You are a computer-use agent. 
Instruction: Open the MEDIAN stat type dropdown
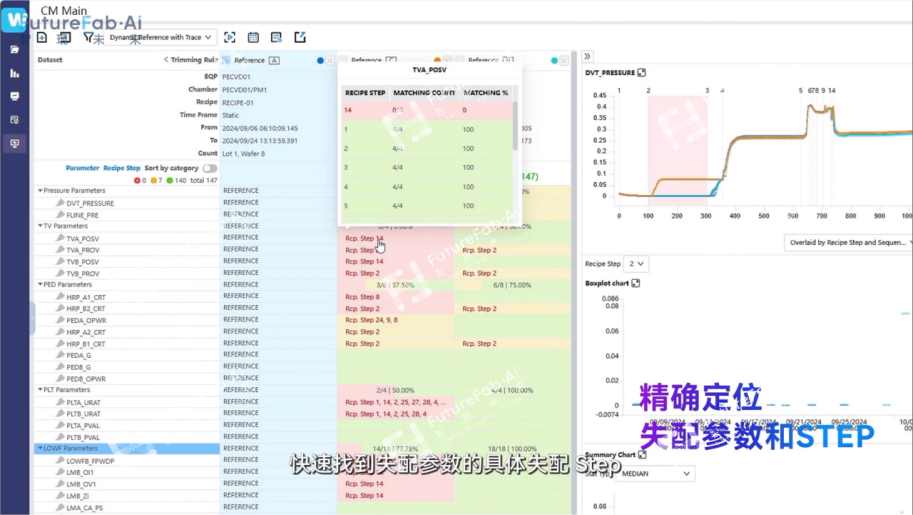655,474
